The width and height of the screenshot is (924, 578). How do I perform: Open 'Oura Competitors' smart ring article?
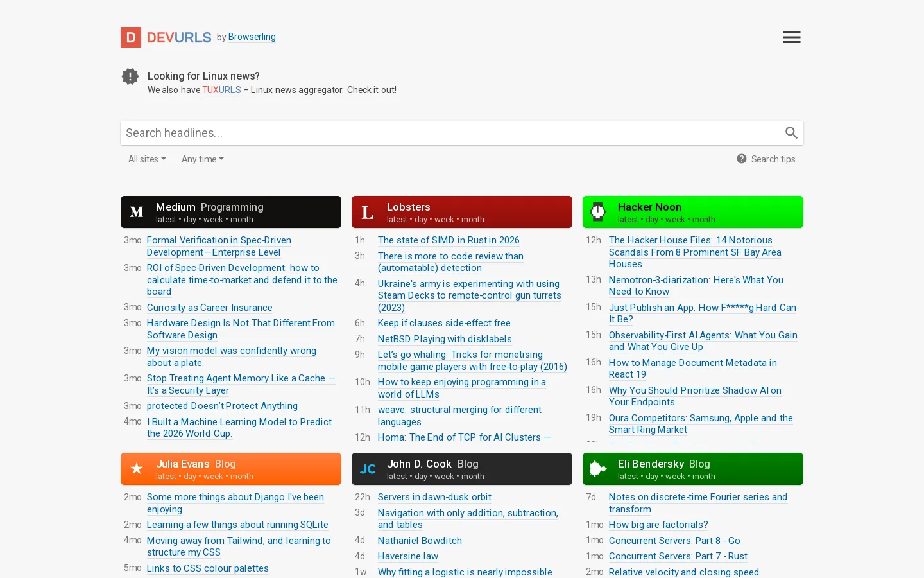click(x=701, y=424)
